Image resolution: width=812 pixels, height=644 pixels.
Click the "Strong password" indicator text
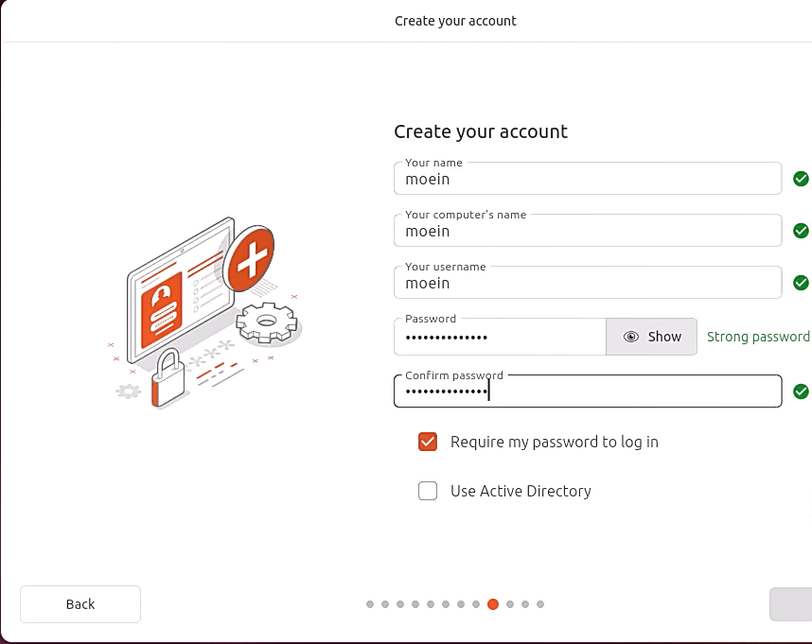758,337
